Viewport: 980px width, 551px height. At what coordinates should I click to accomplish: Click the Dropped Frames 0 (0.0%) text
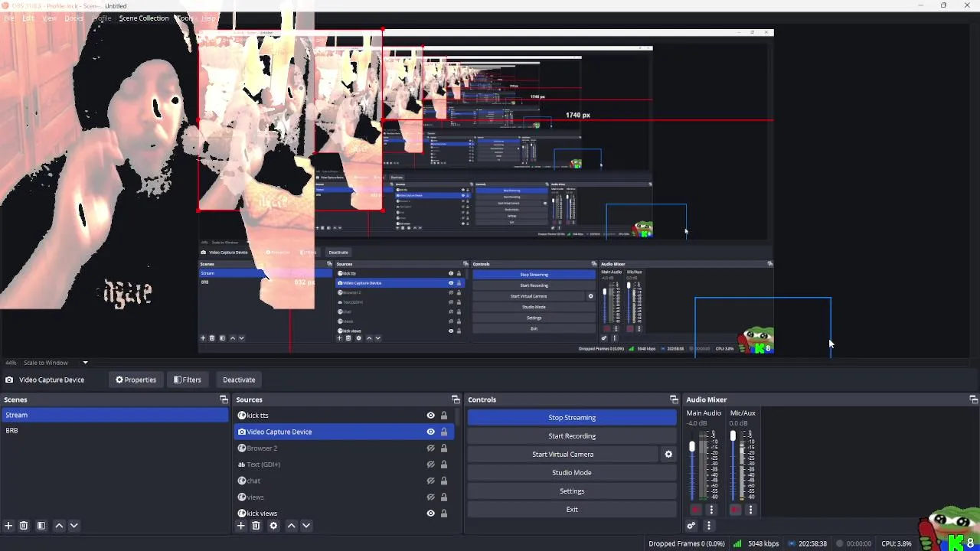687,544
